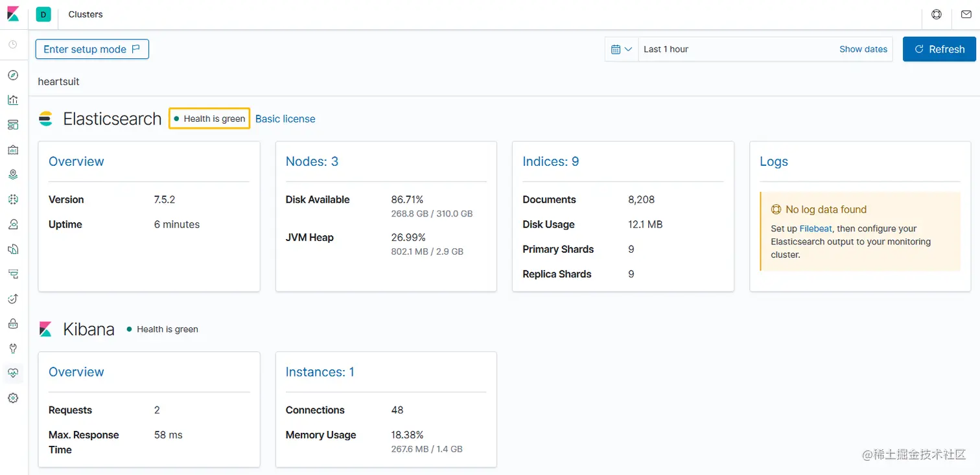Open the Visualize app from the sidebar

[x=13, y=99]
